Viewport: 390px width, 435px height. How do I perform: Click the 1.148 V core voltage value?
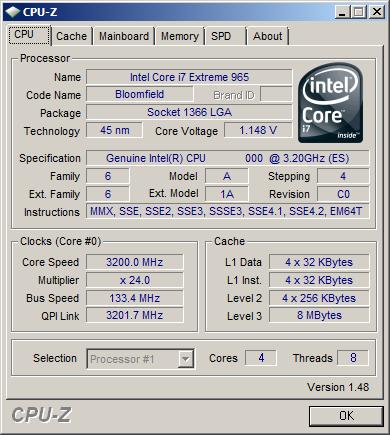258,130
